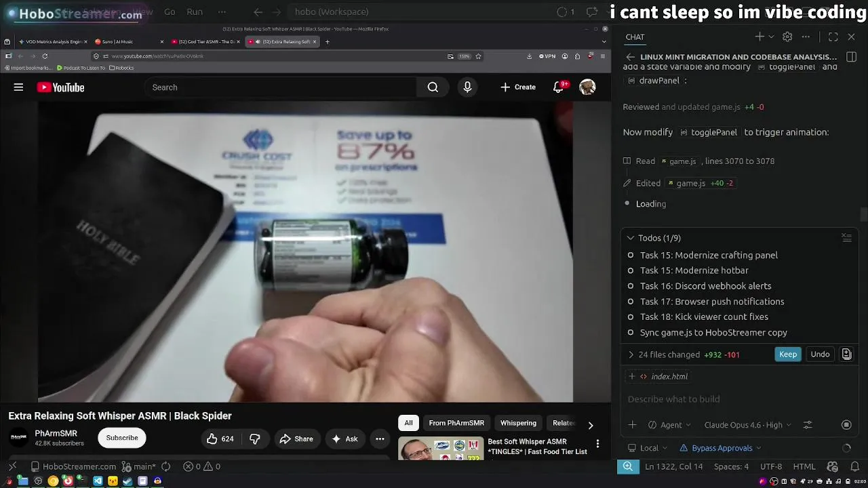868x488 pixels.
Task: Select the From PhArmSMR chip
Action: click(x=456, y=423)
